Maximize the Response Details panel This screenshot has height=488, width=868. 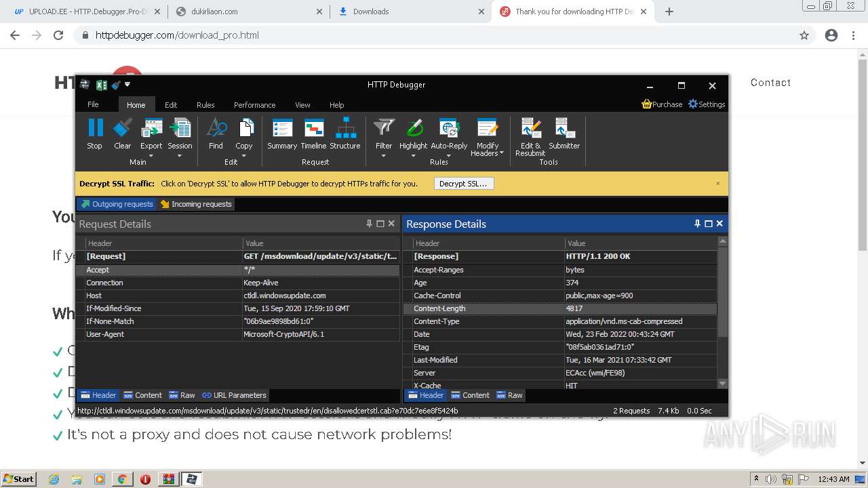point(709,224)
